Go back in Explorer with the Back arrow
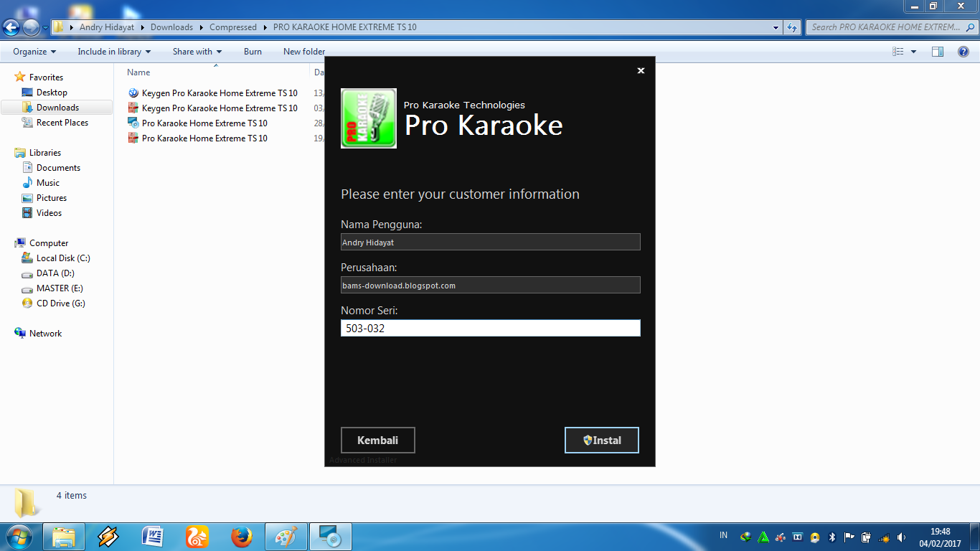Viewport: 980px width, 551px height. tap(12, 28)
